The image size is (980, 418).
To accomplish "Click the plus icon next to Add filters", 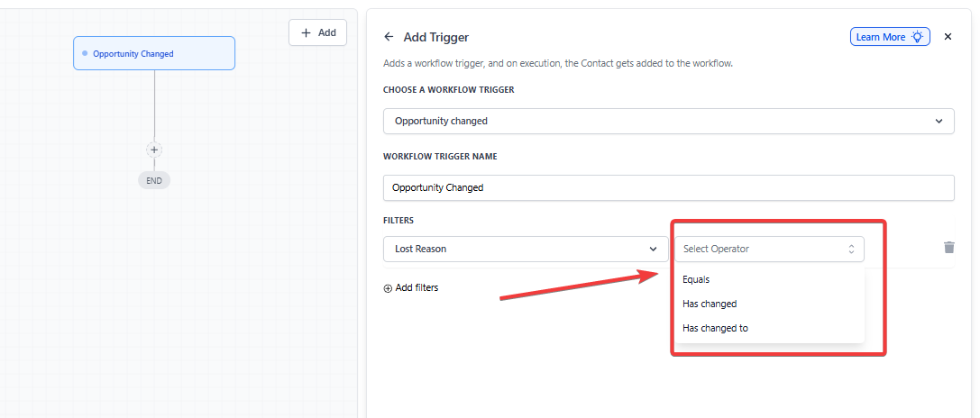I will click(388, 288).
